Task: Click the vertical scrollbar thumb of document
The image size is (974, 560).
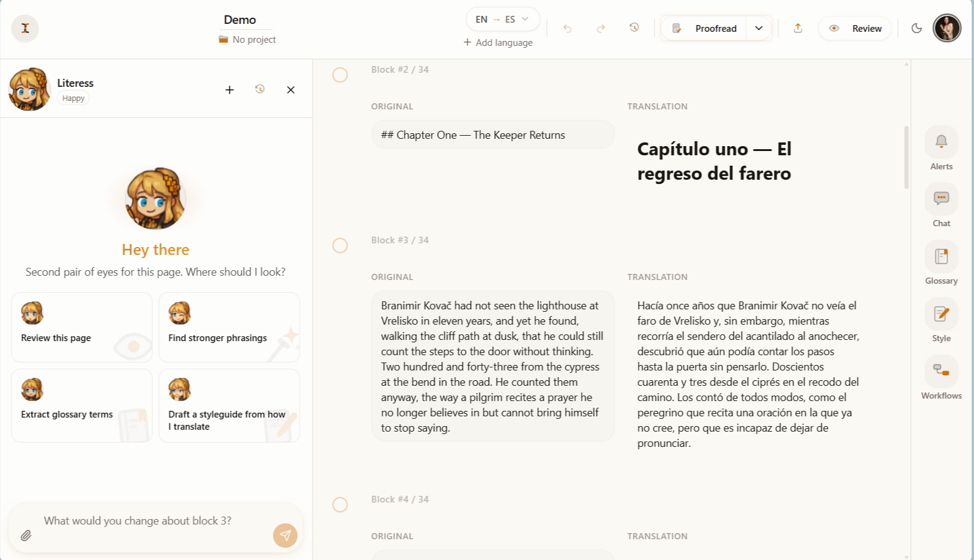Action: click(x=906, y=157)
